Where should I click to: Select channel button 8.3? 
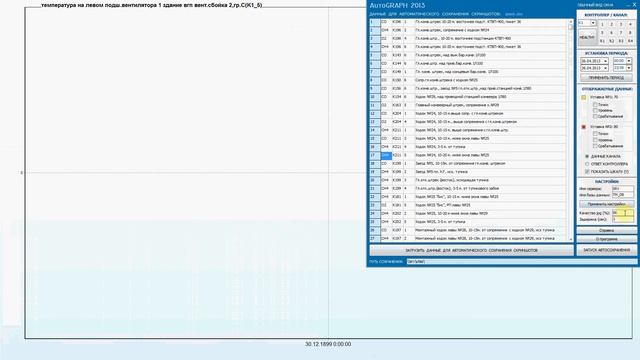621,41
